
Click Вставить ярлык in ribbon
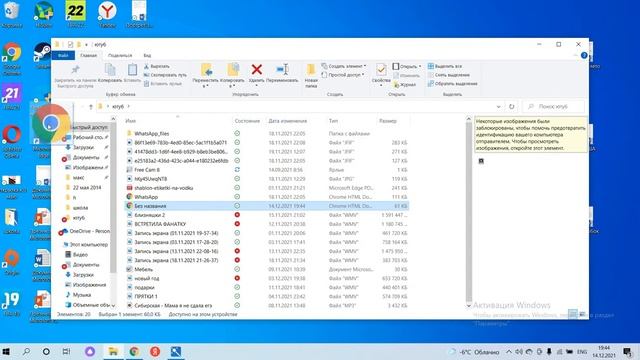[163, 84]
